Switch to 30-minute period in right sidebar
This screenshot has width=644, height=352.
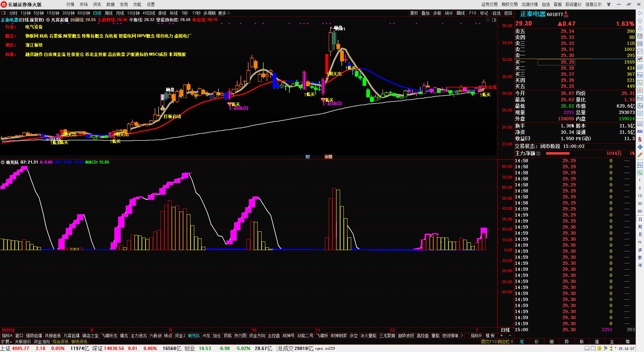[640, 204]
